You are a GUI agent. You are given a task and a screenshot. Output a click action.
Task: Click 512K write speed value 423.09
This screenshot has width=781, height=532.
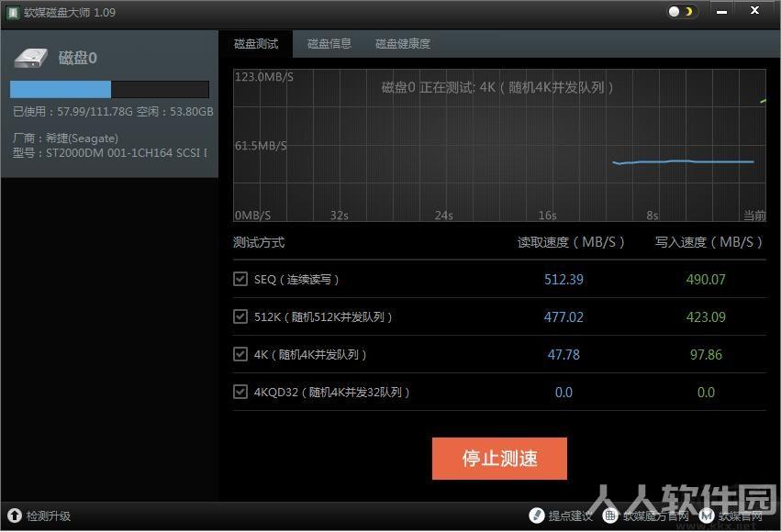click(706, 317)
